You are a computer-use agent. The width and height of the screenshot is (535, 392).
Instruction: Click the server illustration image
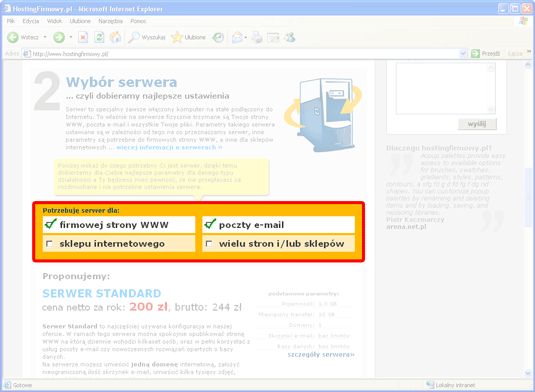tap(323, 114)
